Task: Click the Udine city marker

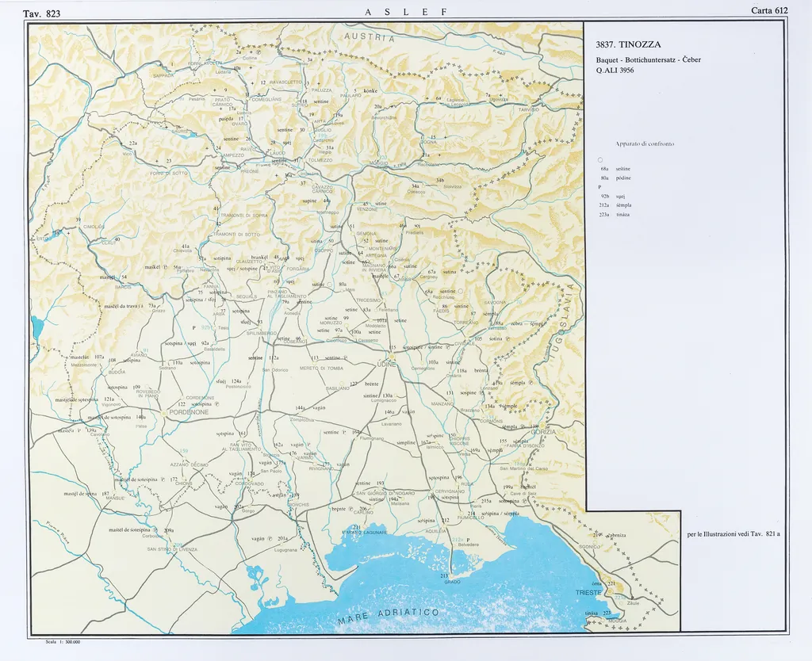Action: [x=386, y=363]
